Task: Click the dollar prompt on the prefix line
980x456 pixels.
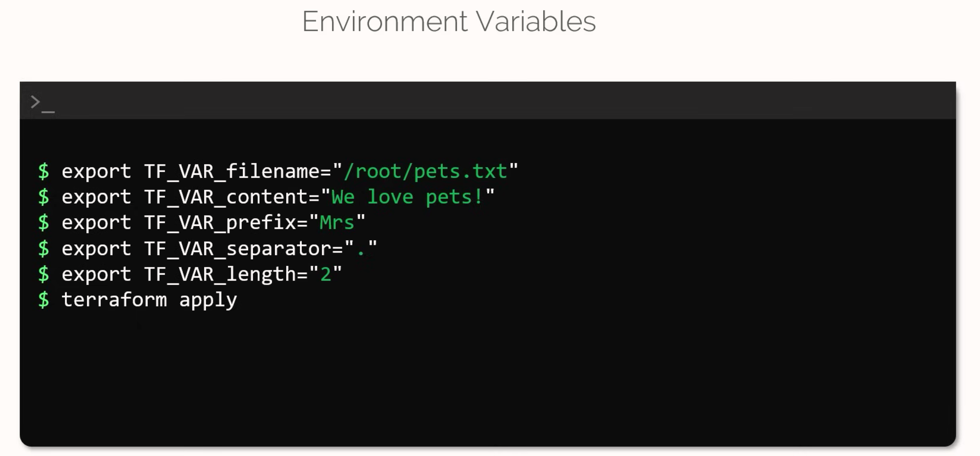Action: [x=44, y=222]
